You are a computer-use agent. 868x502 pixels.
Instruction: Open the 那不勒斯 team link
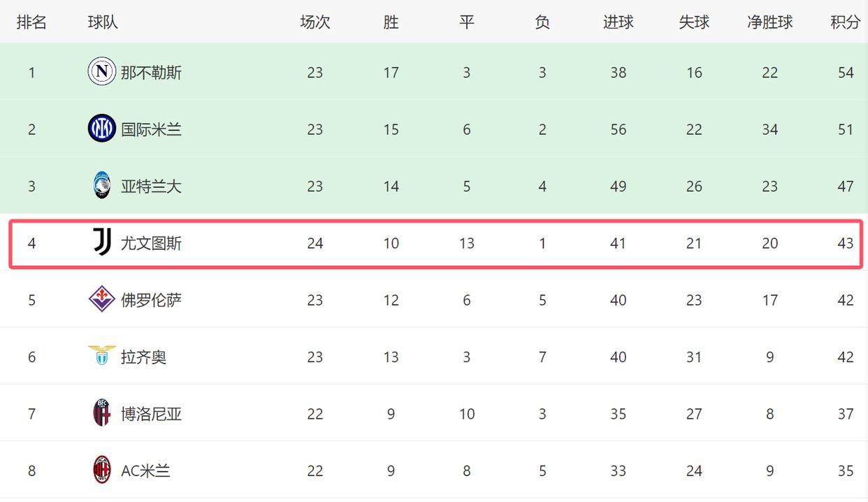click(x=151, y=73)
